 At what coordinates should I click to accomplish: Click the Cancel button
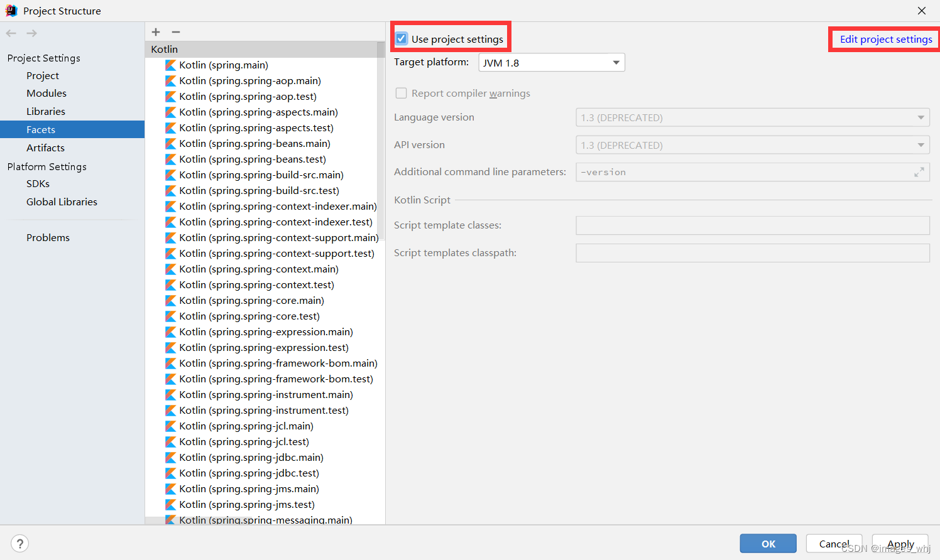pos(834,544)
